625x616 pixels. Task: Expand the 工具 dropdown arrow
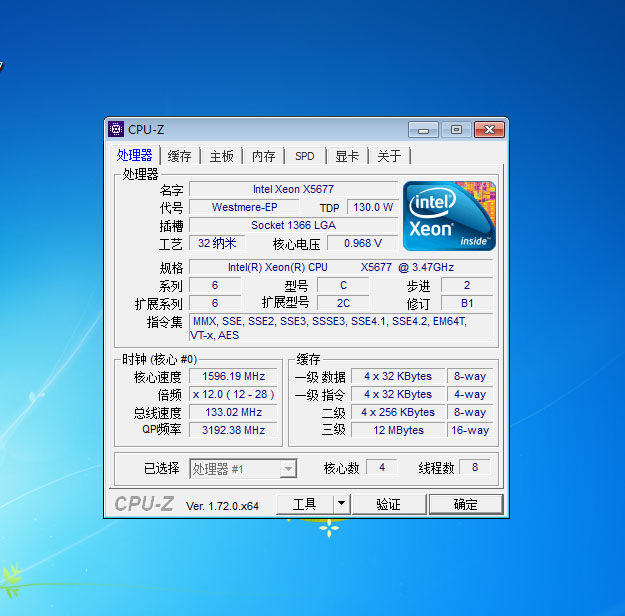click(x=342, y=504)
